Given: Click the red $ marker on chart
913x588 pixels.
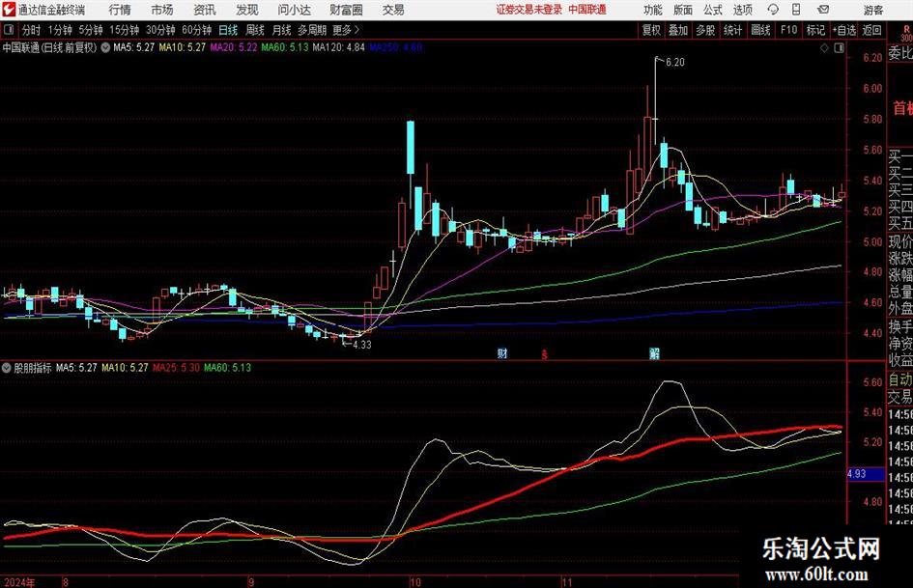Looking at the screenshot, I should 545,354.
